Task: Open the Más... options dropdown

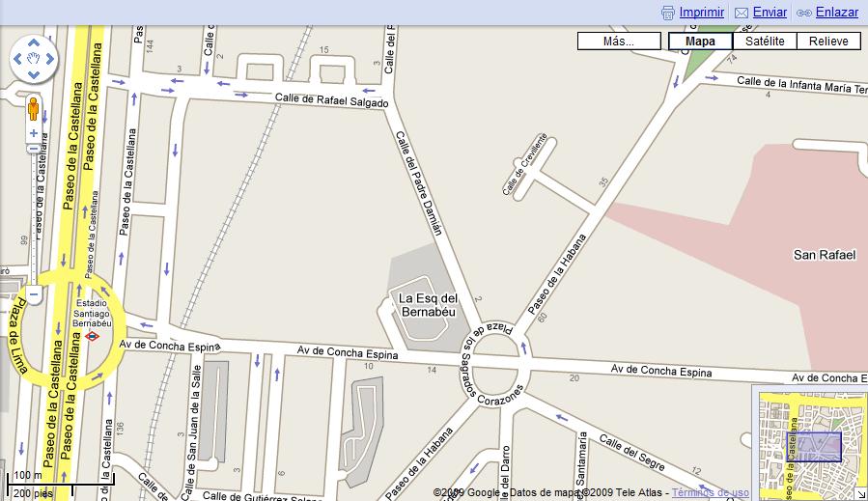Action: pos(619,41)
